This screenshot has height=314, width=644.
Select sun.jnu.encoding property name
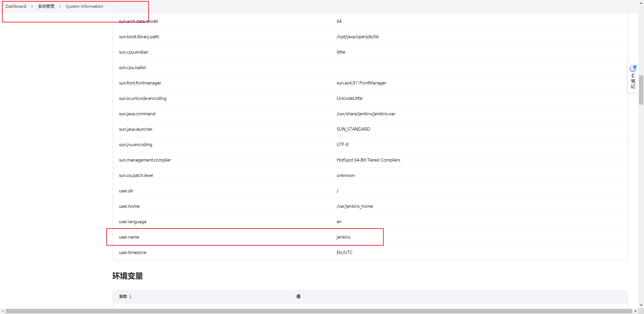click(136, 144)
